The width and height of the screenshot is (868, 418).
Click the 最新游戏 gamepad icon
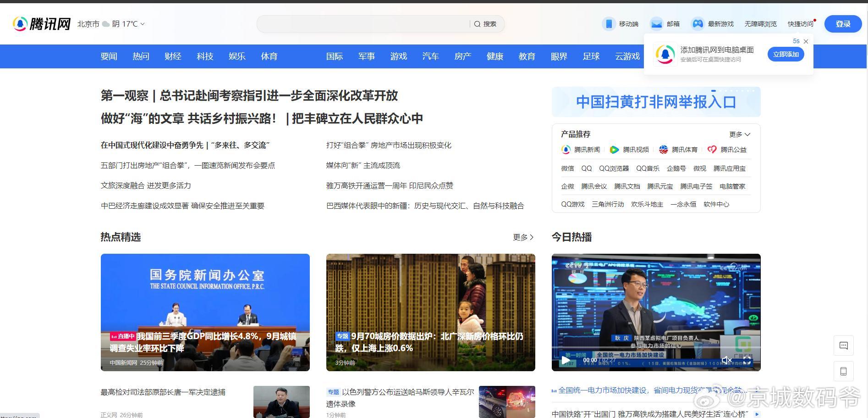pyautogui.click(x=698, y=24)
